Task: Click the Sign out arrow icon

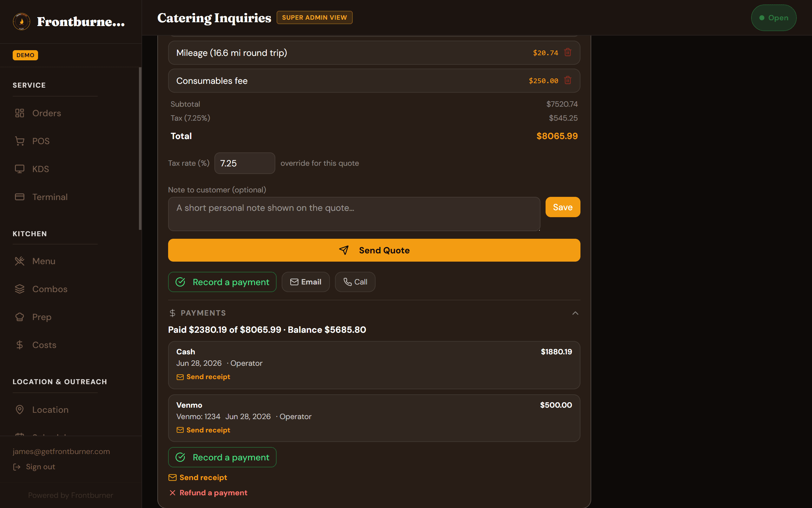Action: 17,467
